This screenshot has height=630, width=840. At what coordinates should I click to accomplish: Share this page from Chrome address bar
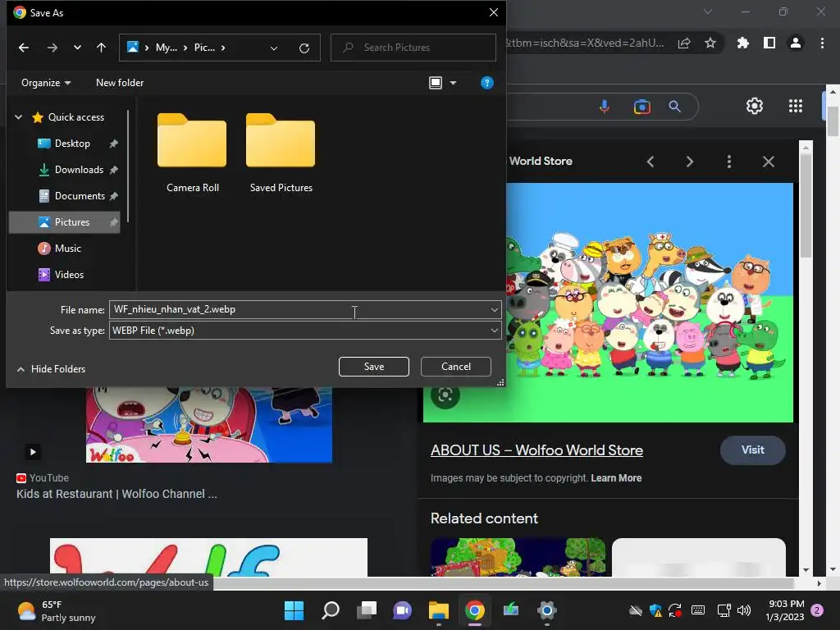[x=684, y=43]
